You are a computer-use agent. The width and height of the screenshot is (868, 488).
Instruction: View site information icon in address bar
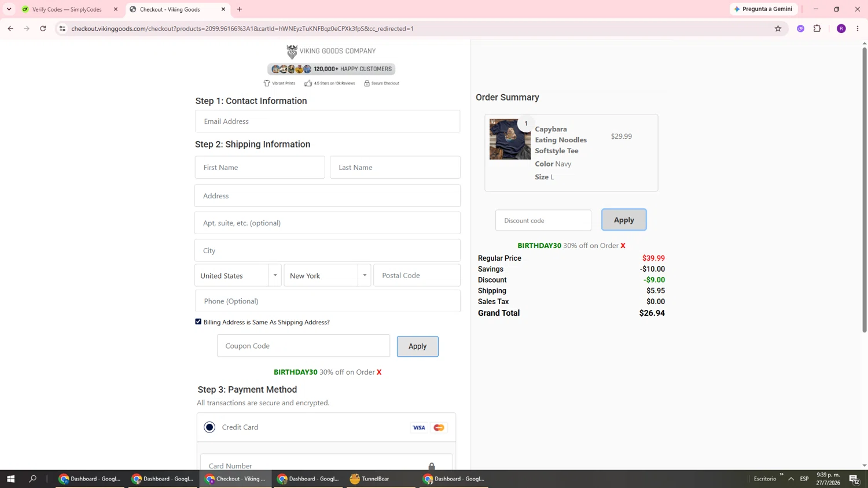(62, 28)
